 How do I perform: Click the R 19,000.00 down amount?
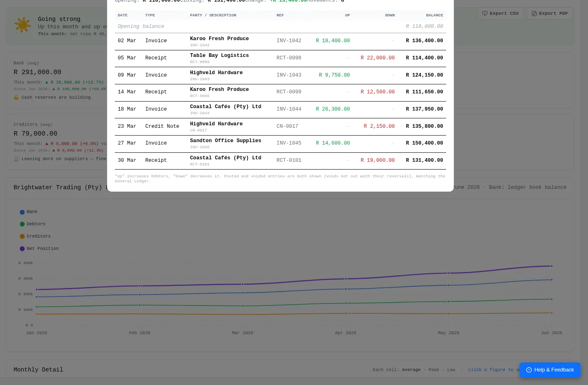378,161
